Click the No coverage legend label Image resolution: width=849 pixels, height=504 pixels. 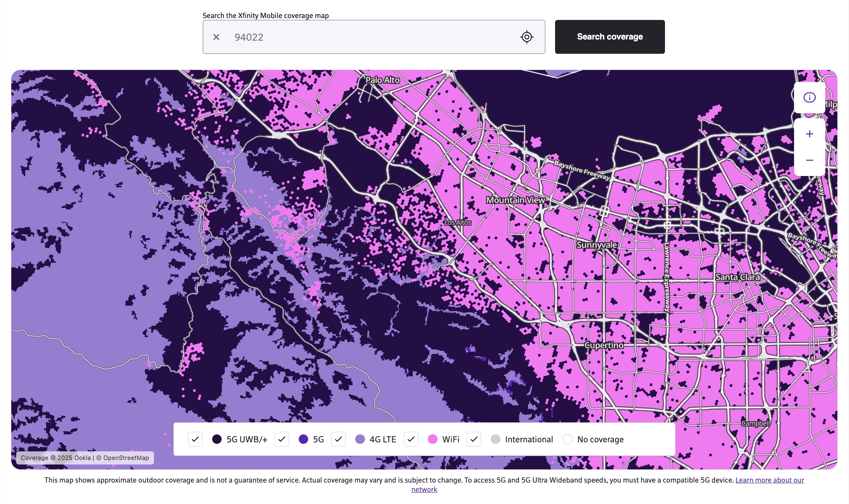point(600,439)
